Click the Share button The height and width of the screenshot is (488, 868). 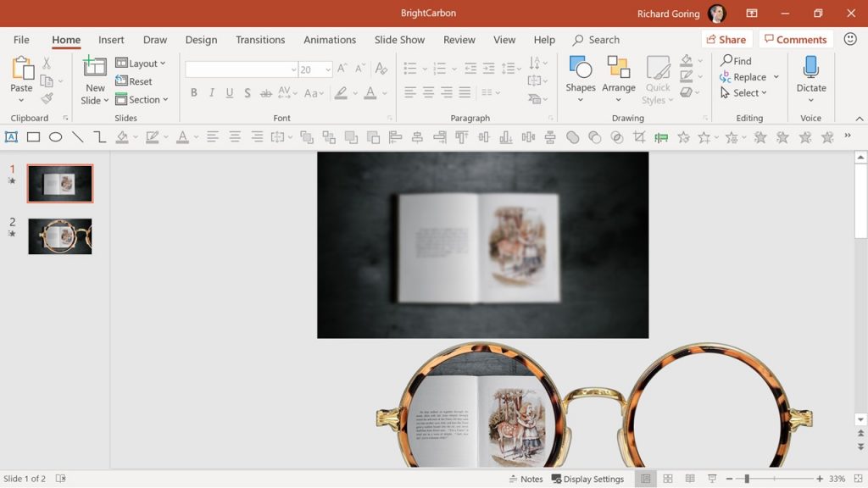pos(726,39)
